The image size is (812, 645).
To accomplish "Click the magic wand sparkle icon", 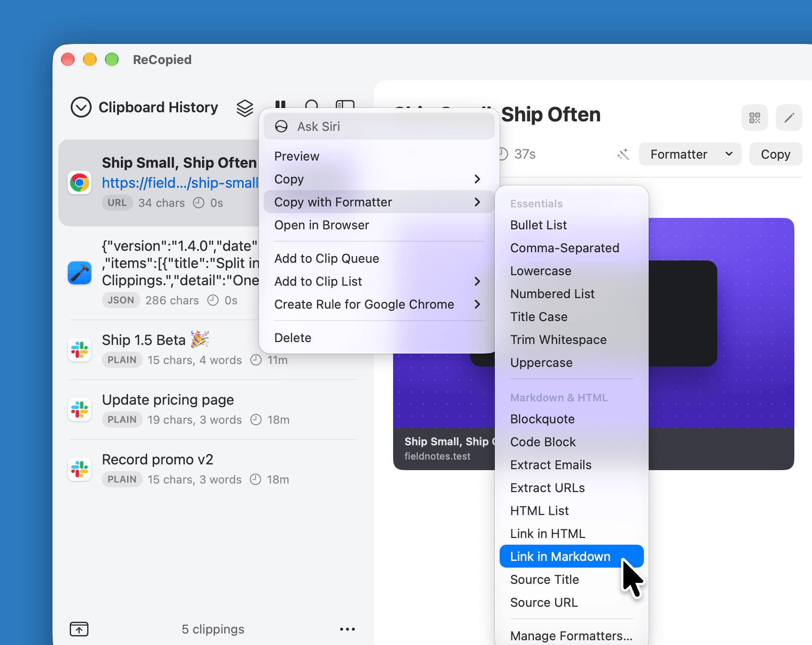I will coord(623,154).
